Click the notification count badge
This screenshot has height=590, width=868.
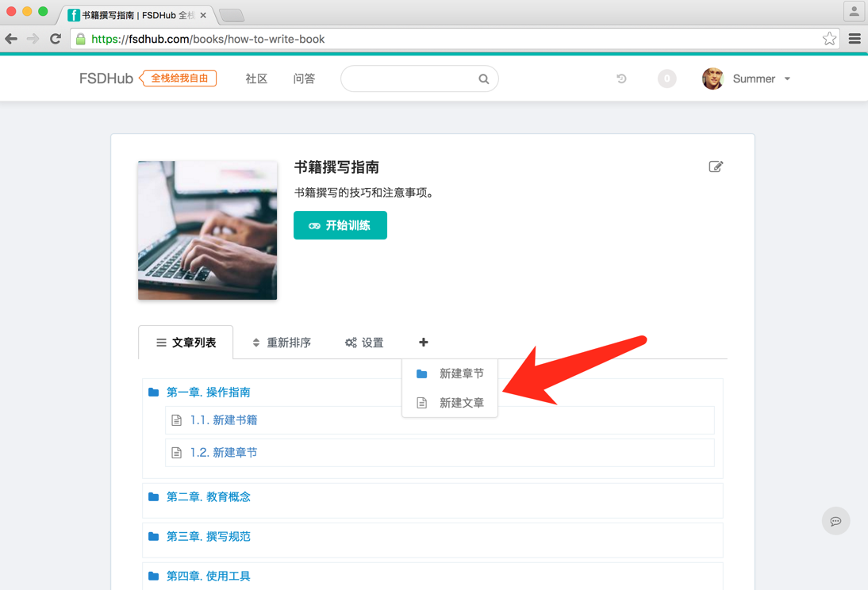666,79
